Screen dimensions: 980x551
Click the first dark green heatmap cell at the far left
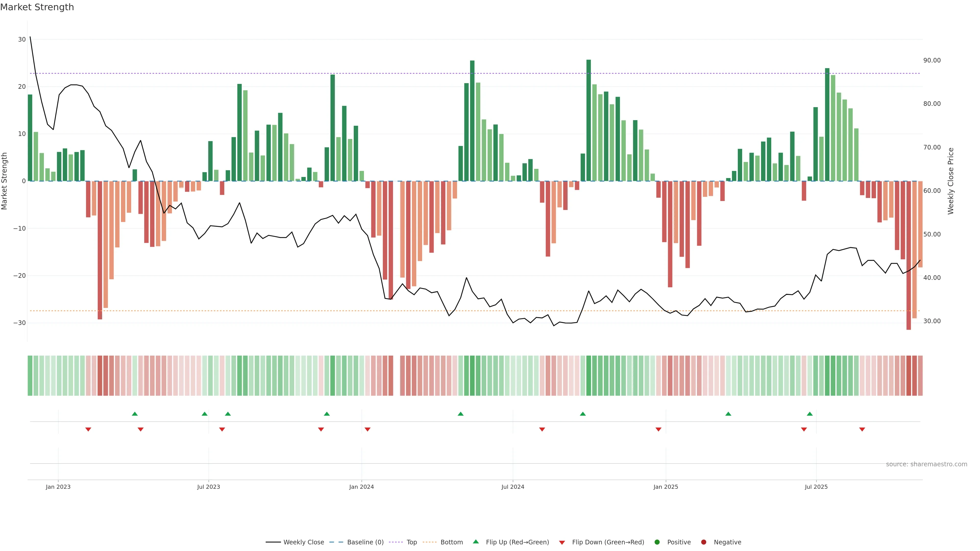pyautogui.click(x=30, y=376)
